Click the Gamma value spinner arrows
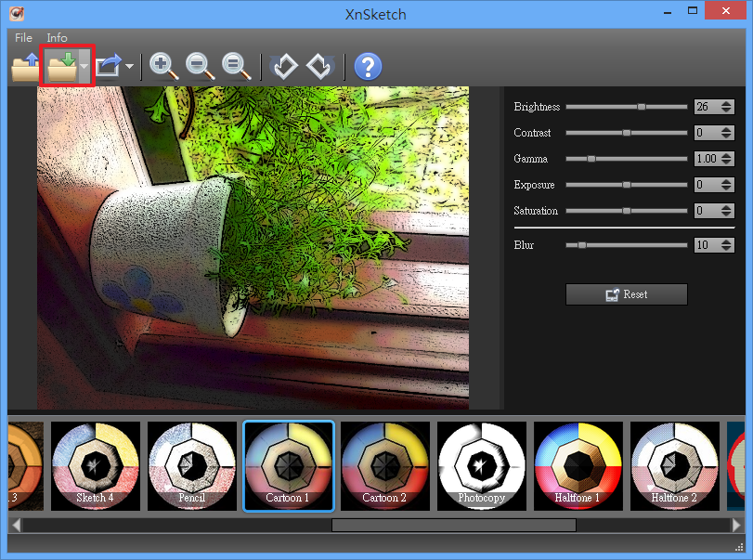 [x=725, y=159]
